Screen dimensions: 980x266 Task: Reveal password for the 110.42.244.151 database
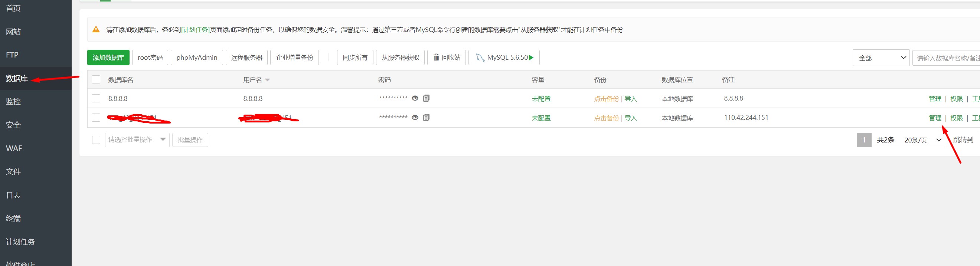[415, 118]
